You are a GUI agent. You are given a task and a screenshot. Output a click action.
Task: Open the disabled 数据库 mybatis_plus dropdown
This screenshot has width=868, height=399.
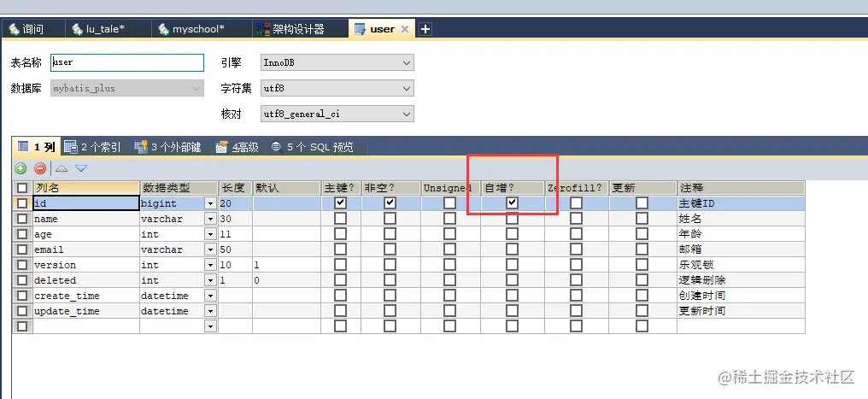click(127, 88)
